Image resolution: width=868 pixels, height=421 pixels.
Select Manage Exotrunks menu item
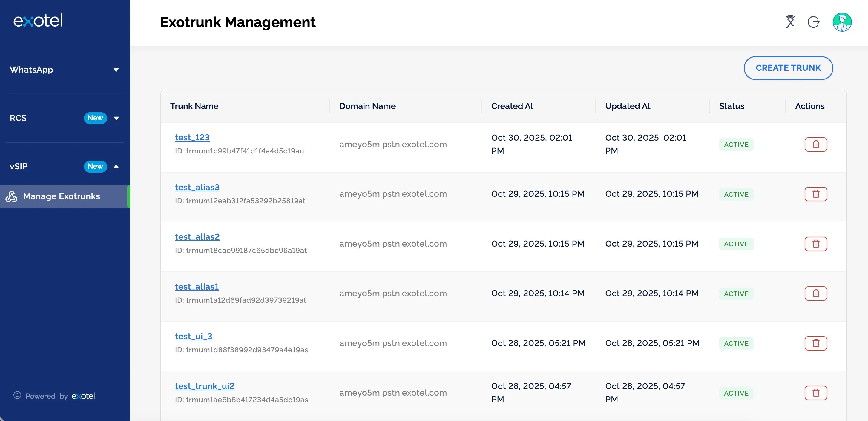pos(62,196)
